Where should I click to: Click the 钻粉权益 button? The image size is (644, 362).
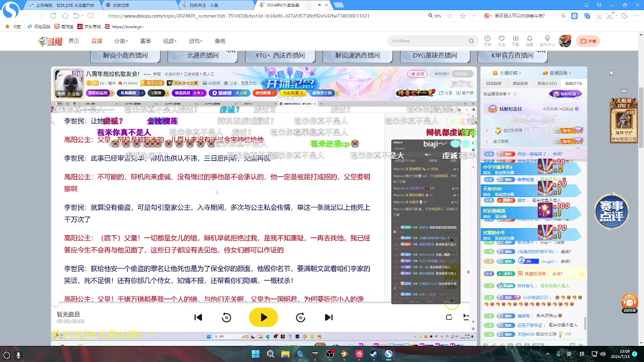click(x=567, y=94)
